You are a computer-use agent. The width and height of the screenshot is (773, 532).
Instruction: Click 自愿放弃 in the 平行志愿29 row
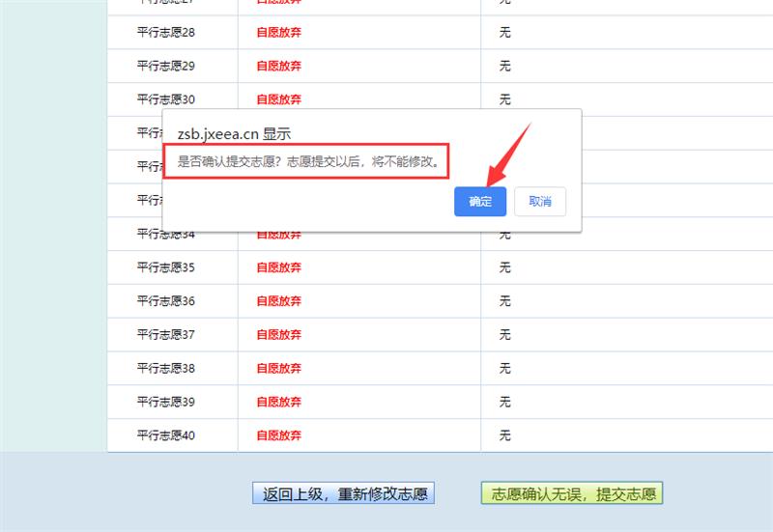pyautogui.click(x=278, y=66)
